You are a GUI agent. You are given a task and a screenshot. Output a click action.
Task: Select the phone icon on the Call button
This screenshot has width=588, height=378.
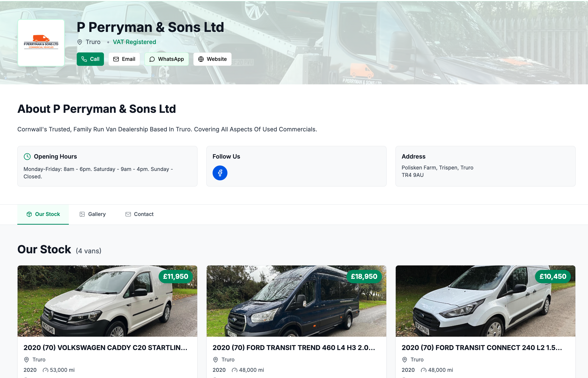pos(84,59)
